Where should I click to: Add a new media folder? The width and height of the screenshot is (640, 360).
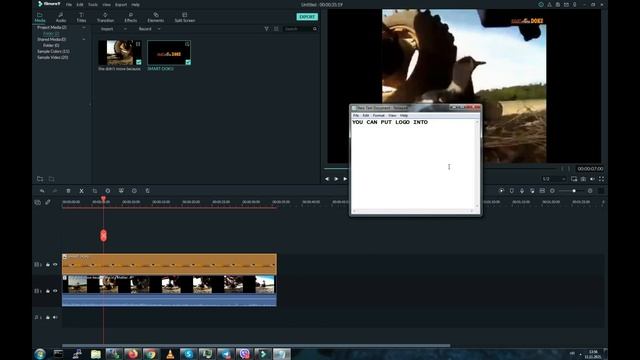click(40, 179)
